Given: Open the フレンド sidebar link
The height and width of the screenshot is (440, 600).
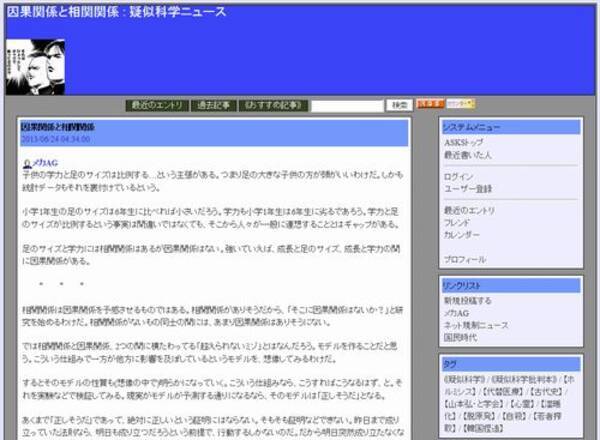Looking at the screenshot, I should click(x=459, y=221).
